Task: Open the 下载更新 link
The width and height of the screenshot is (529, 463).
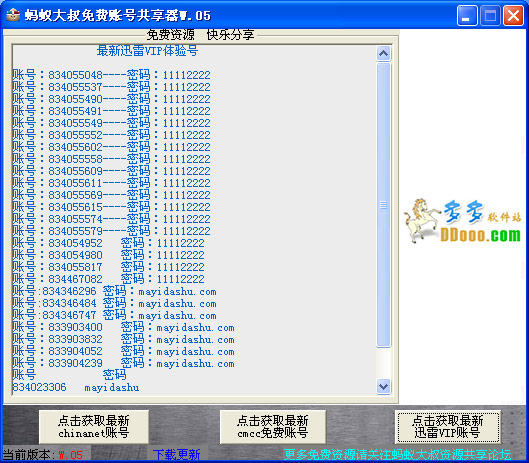Action: coord(177,454)
